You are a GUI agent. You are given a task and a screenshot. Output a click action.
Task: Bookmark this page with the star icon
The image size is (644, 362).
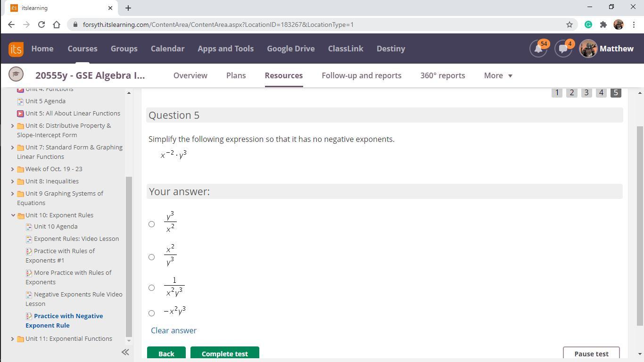tap(570, 25)
